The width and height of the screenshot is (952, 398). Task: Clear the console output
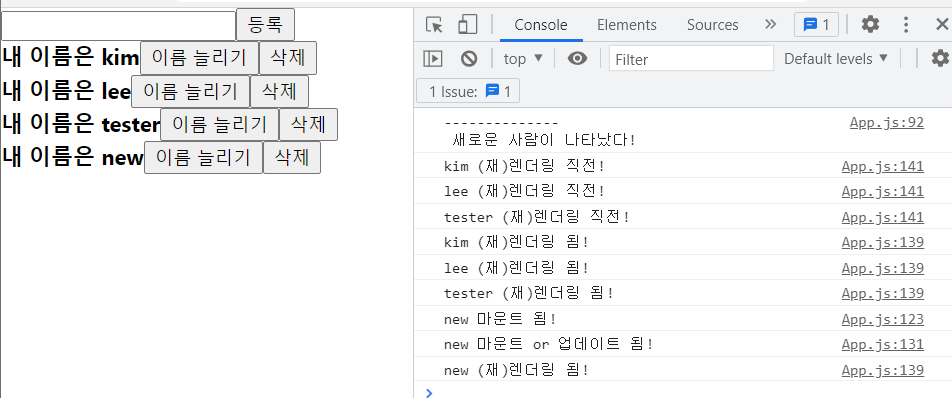tap(469, 59)
